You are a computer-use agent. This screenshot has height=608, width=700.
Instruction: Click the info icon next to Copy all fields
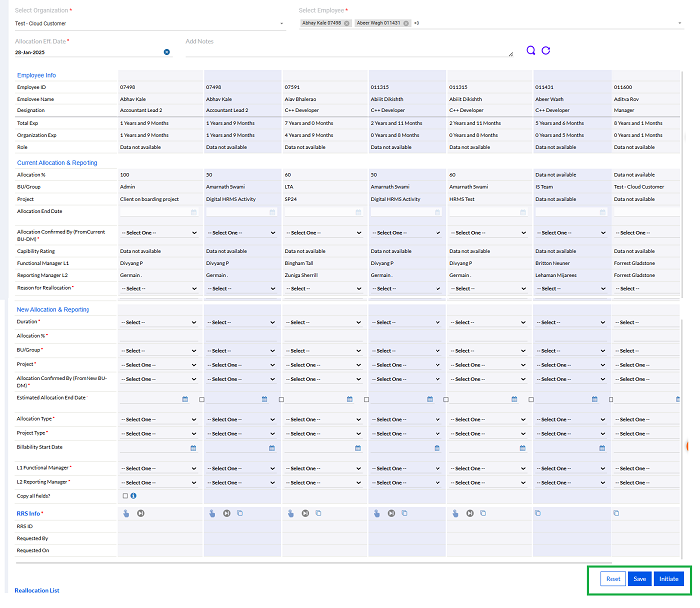click(x=133, y=496)
